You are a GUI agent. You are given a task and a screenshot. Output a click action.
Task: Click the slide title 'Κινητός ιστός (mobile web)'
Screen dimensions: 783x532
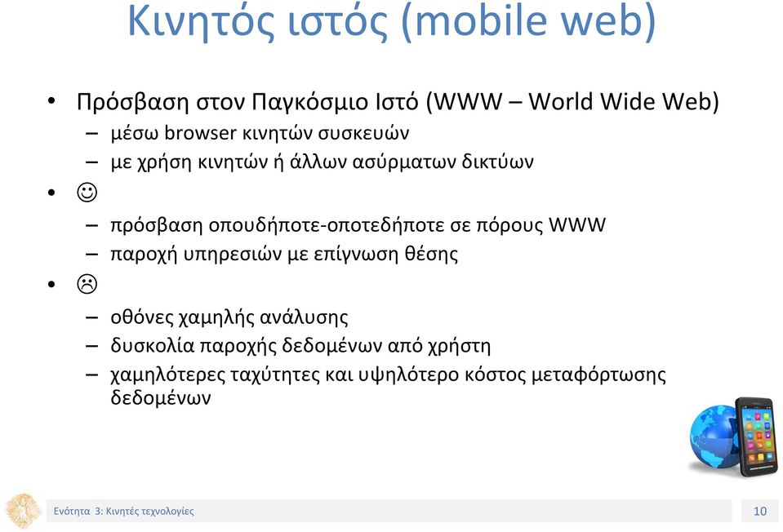392,21
